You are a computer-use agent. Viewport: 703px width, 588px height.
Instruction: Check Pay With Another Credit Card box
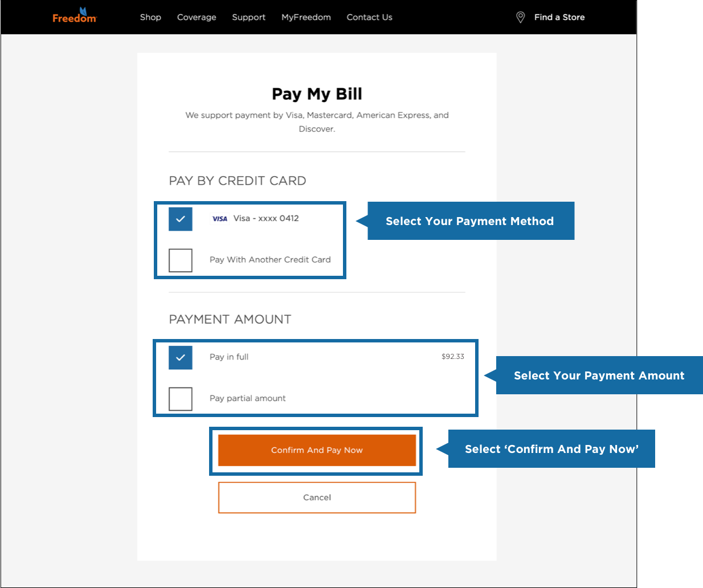tap(181, 260)
